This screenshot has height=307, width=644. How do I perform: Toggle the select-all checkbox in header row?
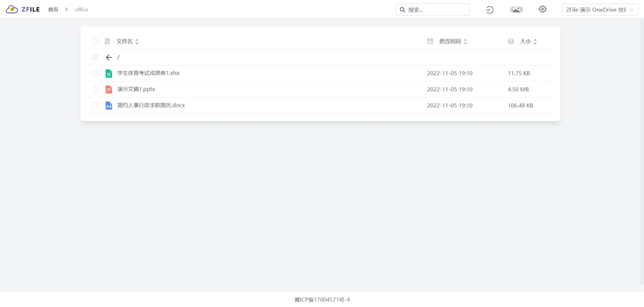tap(95, 41)
